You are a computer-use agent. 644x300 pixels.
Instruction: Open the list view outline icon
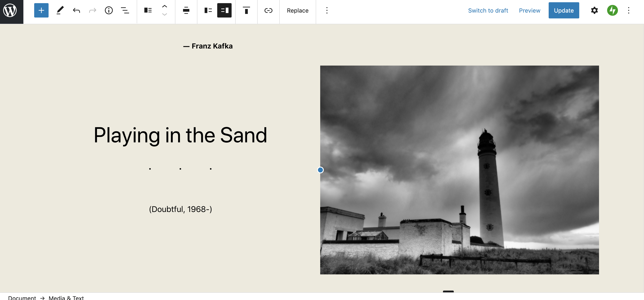point(125,11)
